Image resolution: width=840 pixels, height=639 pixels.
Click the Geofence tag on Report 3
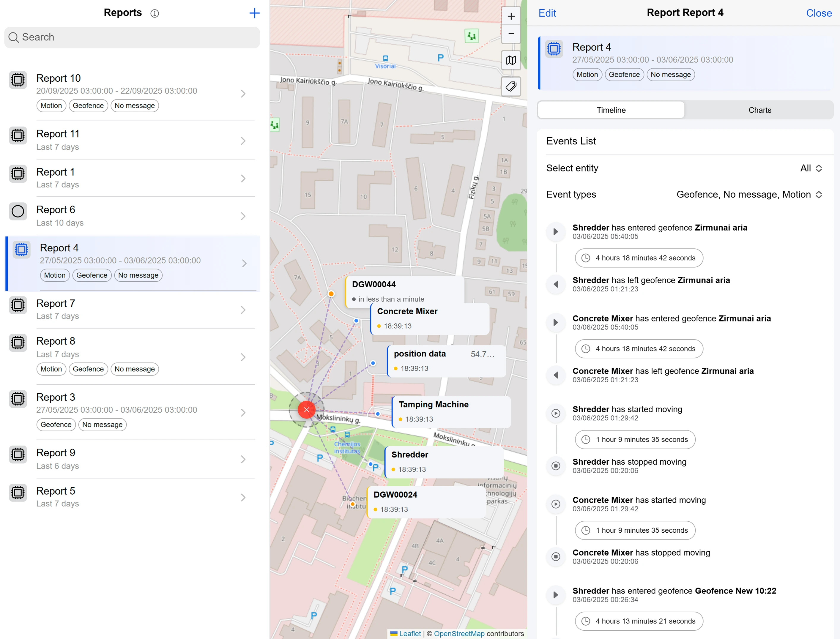(56, 425)
